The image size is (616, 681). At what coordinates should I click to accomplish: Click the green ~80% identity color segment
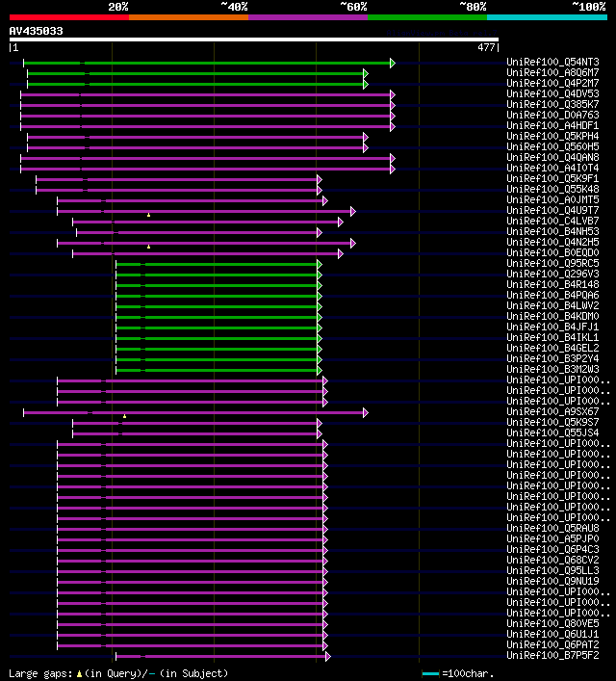pos(427,17)
